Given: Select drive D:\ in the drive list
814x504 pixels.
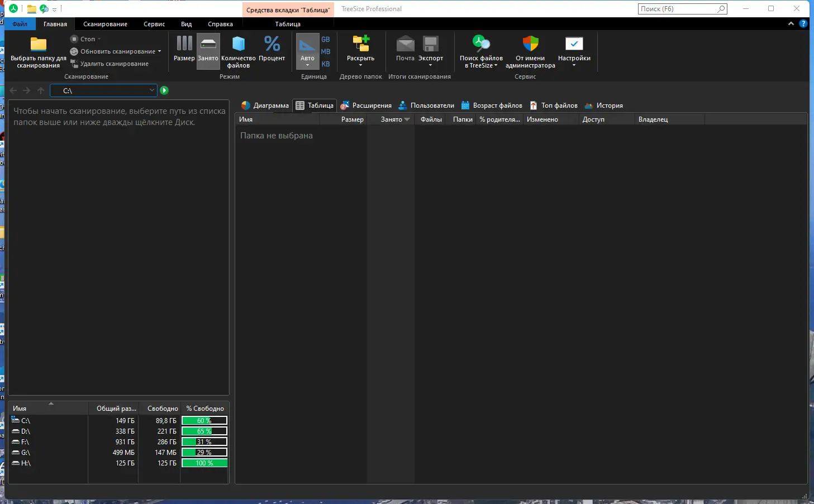Looking at the screenshot, I should coord(118,431).
